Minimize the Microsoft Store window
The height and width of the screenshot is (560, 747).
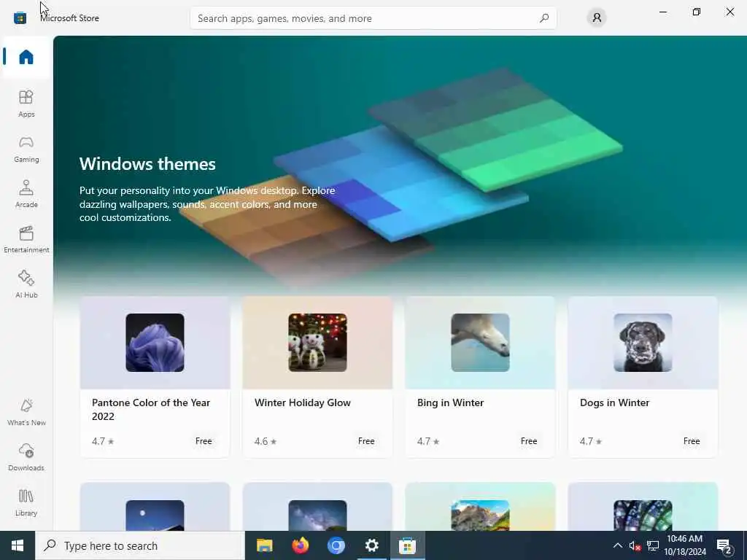pos(662,12)
